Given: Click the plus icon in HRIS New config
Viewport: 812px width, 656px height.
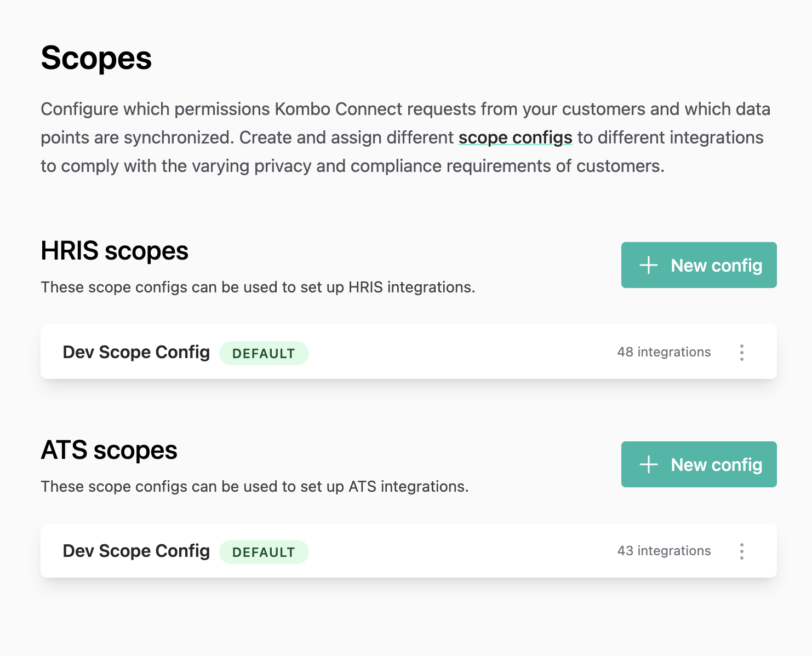Looking at the screenshot, I should click(x=649, y=265).
